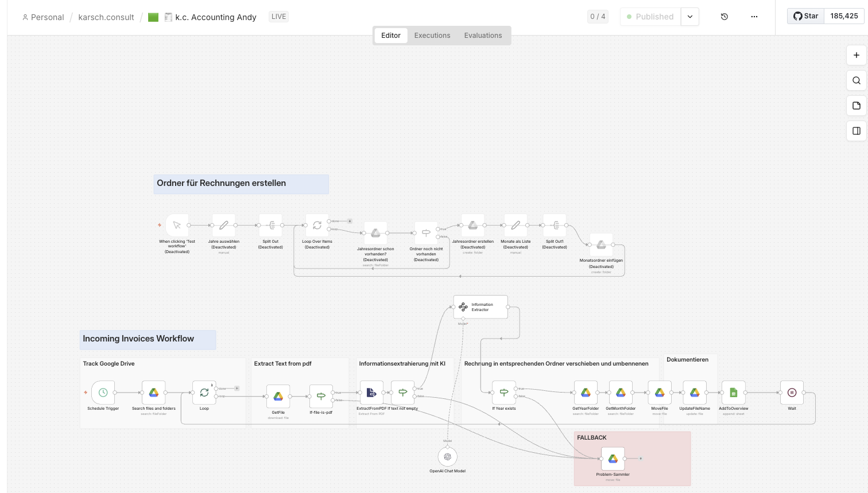This screenshot has width=868, height=493.
Task: Open the Monate als Liste node
Action: click(x=516, y=226)
